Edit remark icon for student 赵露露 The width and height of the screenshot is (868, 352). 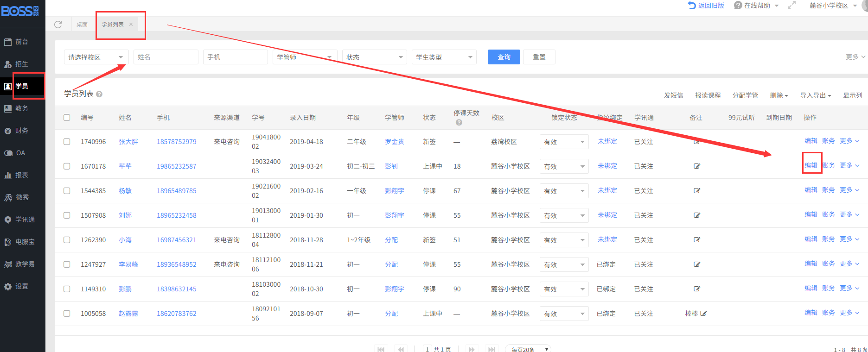point(703,314)
